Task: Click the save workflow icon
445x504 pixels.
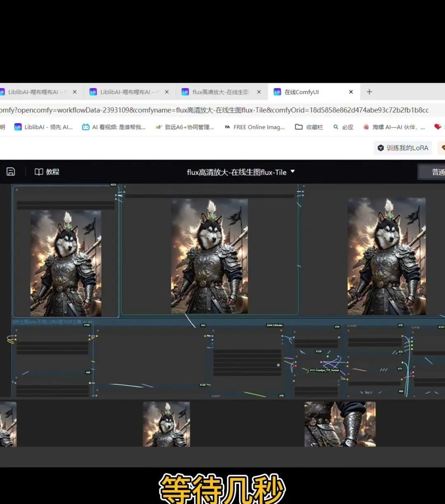Action: tap(11, 172)
